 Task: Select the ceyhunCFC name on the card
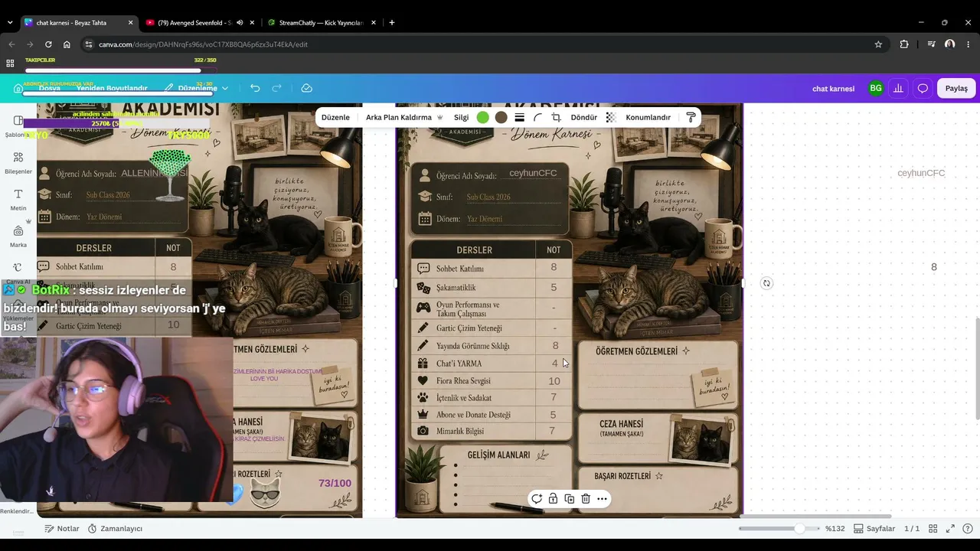pos(533,173)
